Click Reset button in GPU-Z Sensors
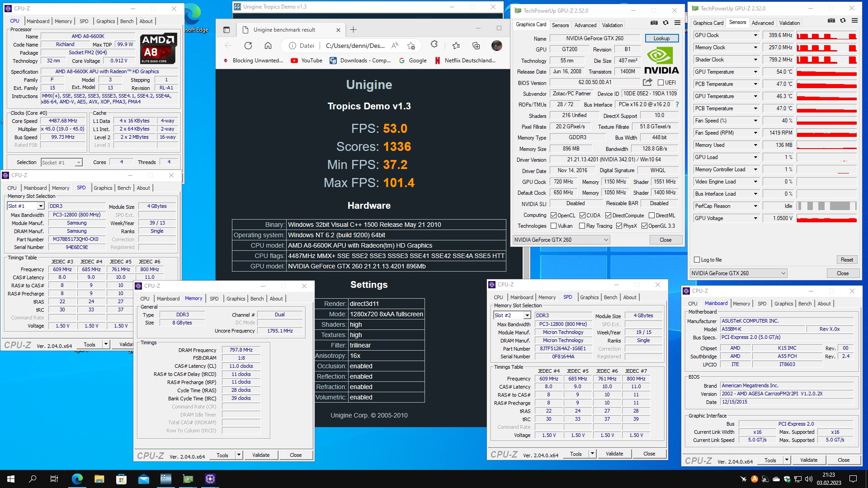 (847, 260)
